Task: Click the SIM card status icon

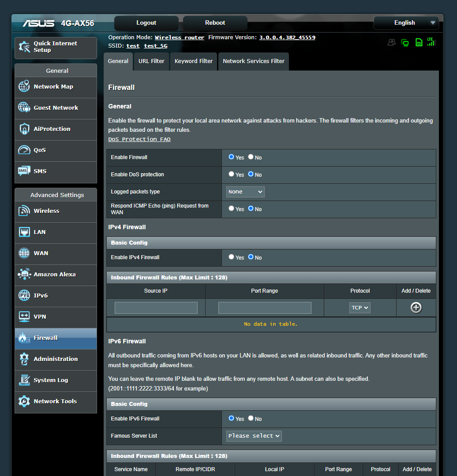Action: tap(419, 42)
